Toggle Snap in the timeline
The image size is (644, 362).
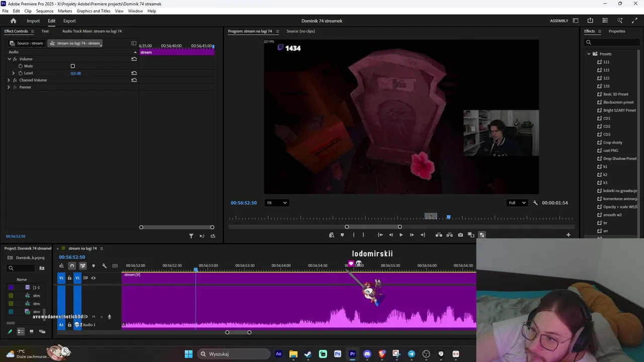point(72,265)
